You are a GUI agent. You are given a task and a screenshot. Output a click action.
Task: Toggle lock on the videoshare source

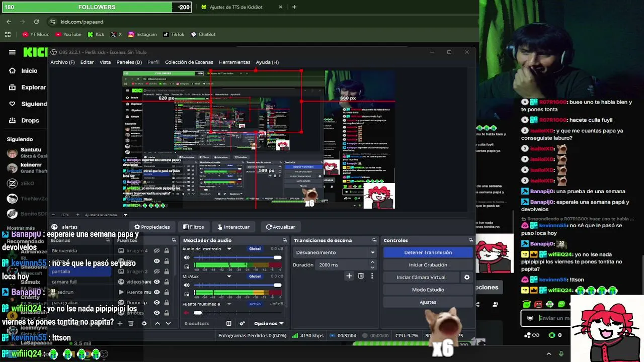(166, 282)
